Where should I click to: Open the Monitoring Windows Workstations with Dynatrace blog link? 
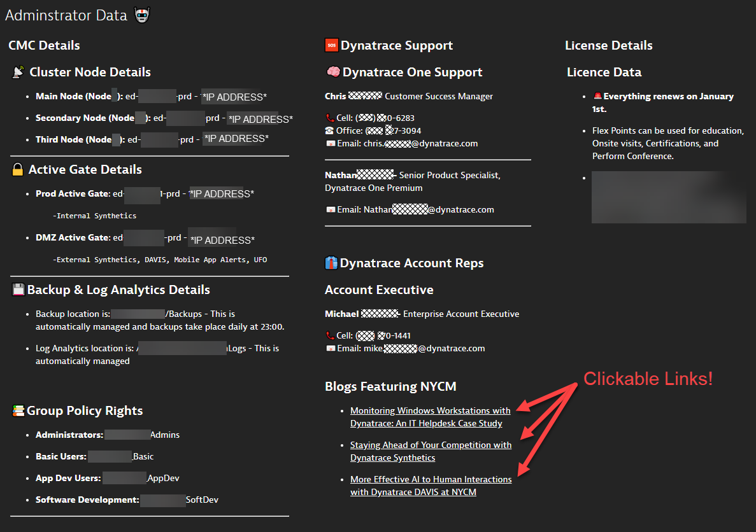click(x=430, y=416)
